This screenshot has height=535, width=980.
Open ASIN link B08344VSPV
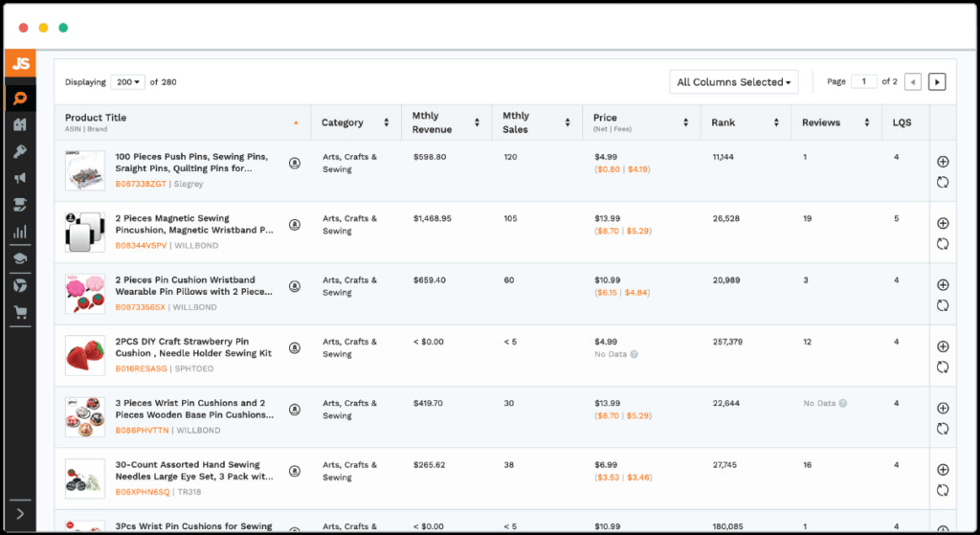(x=141, y=246)
